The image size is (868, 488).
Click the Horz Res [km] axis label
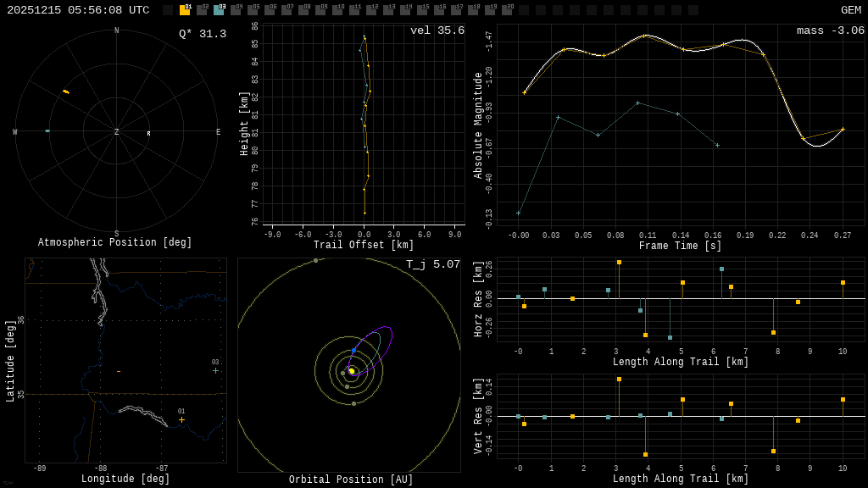tap(478, 298)
